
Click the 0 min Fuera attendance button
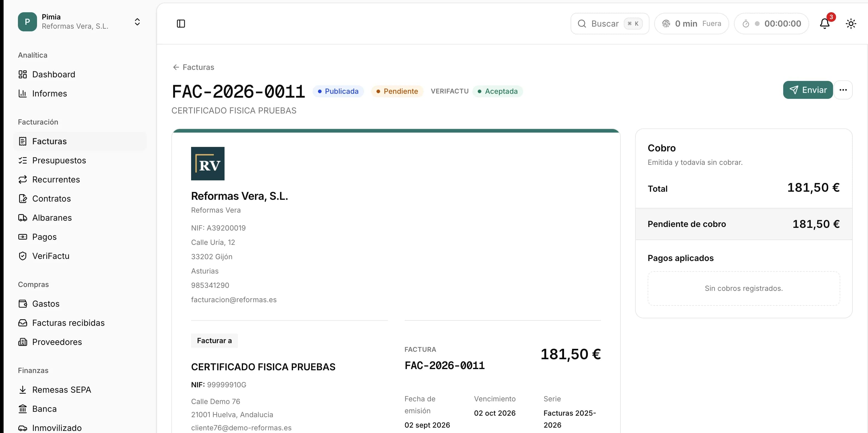(692, 24)
